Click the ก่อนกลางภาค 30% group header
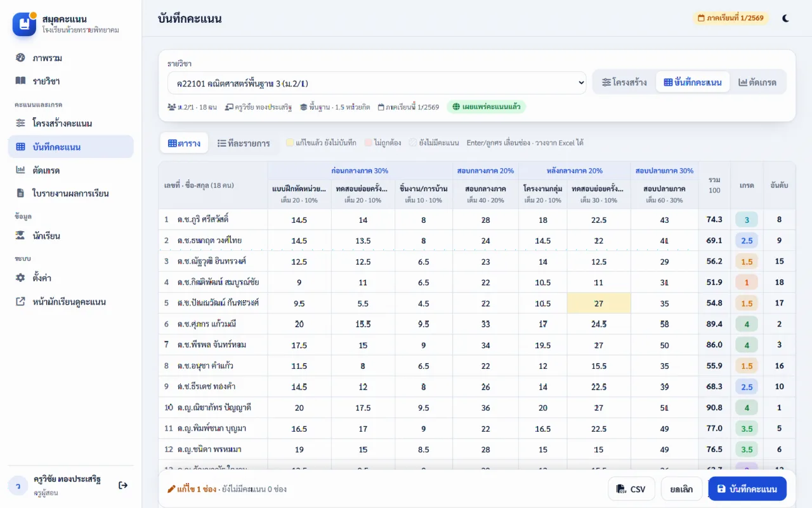Image resolution: width=812 pixels, height=508 pixels. (x=360, y=171)
